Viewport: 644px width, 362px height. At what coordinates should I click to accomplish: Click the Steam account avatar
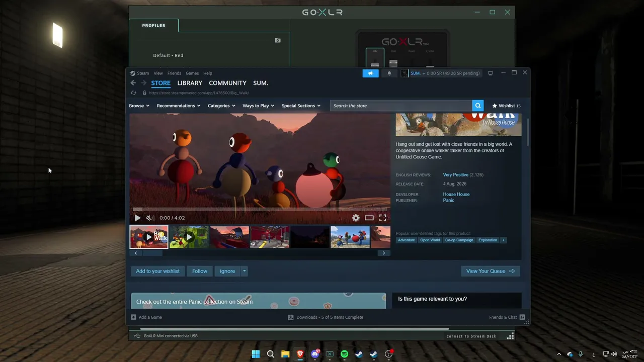click(x=404, y=73)
